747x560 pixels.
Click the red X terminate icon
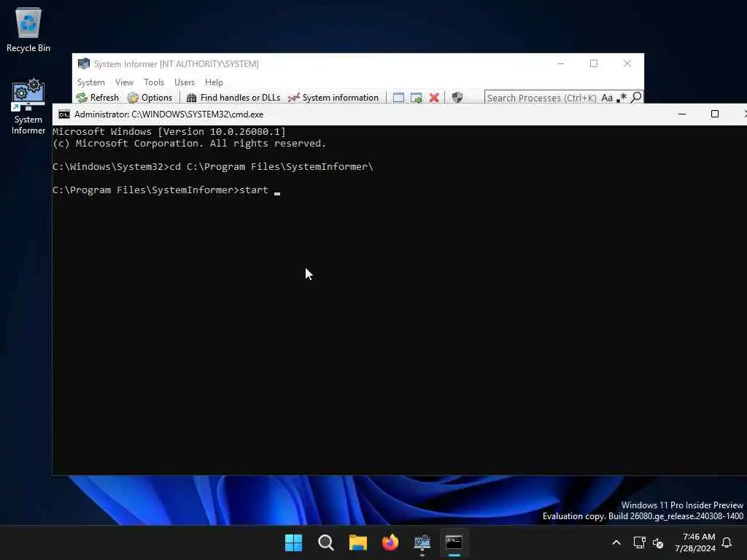coord(434,98)
